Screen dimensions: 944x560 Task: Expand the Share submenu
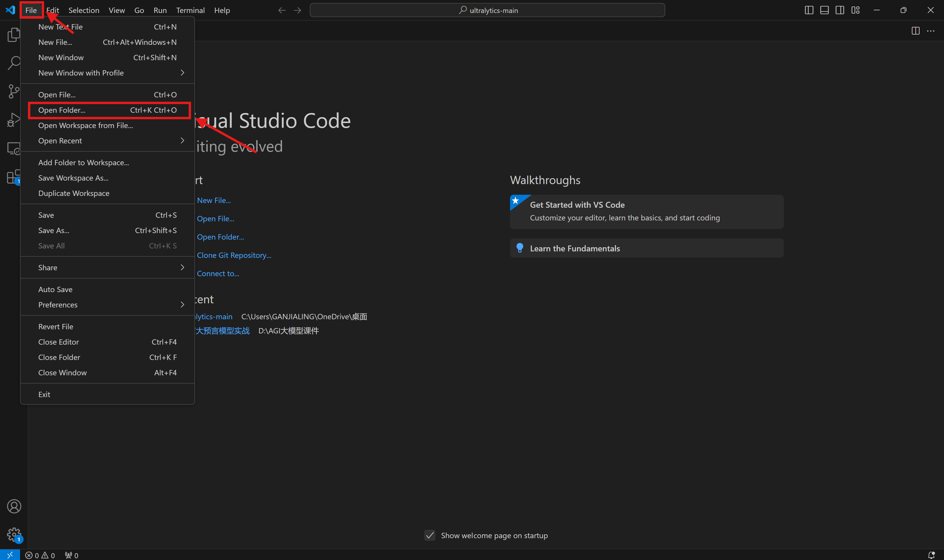click(x=108, y=268)
